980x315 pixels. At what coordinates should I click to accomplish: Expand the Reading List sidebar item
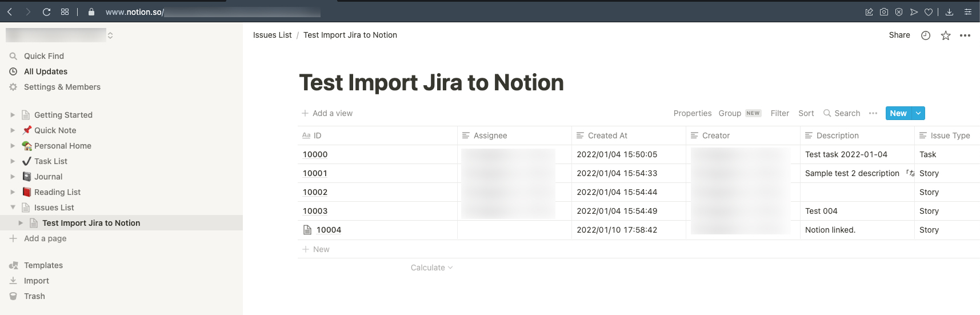13,192
